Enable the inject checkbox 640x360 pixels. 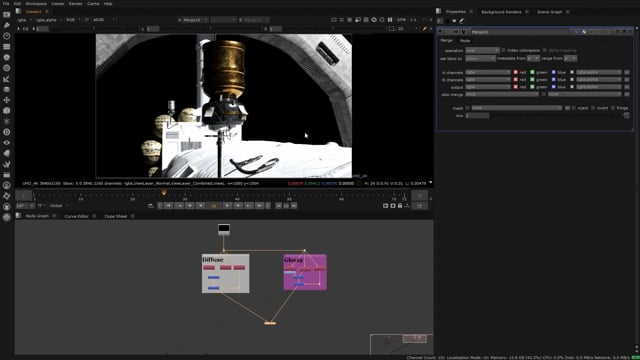point(574,108)
